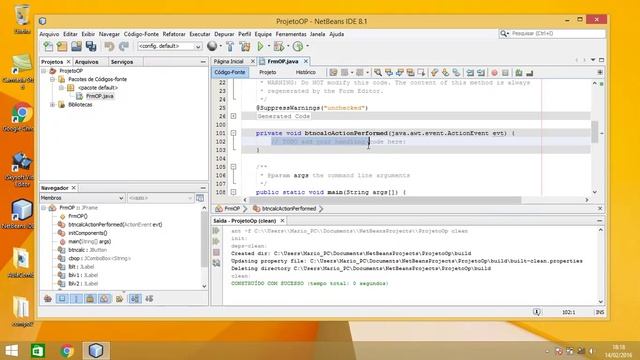Screen dimensions: 640x360
Task: Click the editor vertical scrollbar thumb
Action: tap(595, 132)
